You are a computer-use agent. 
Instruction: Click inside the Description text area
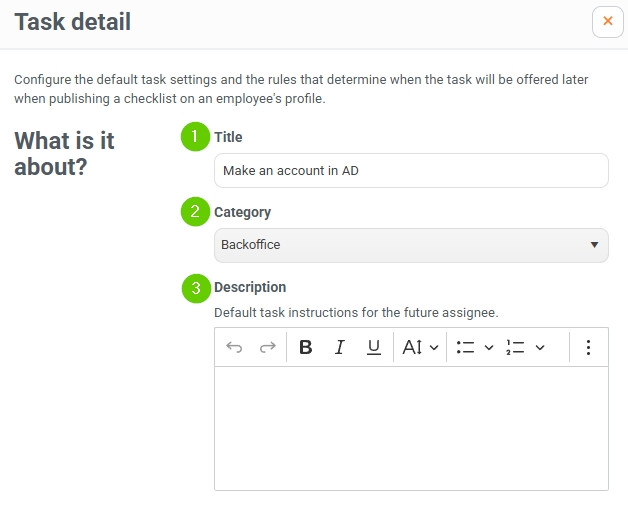411,428
